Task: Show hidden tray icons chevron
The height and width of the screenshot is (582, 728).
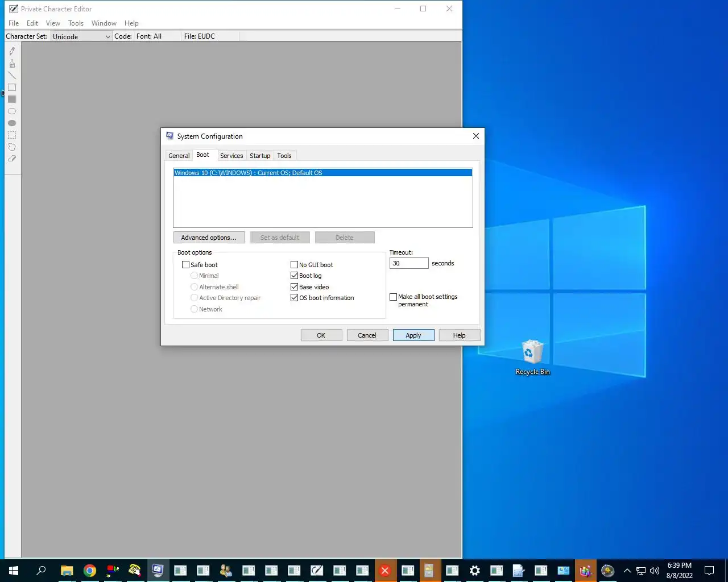Action: (627, 571)
